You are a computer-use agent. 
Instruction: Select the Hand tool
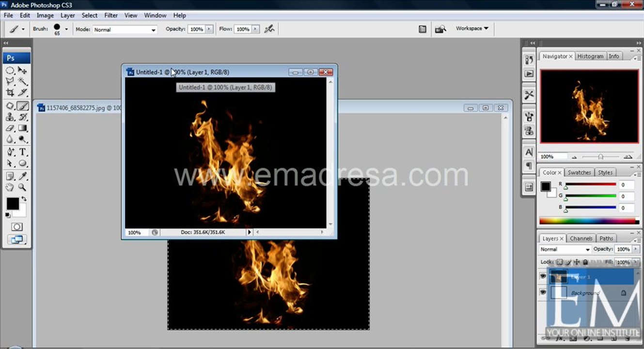pos(10,187)
